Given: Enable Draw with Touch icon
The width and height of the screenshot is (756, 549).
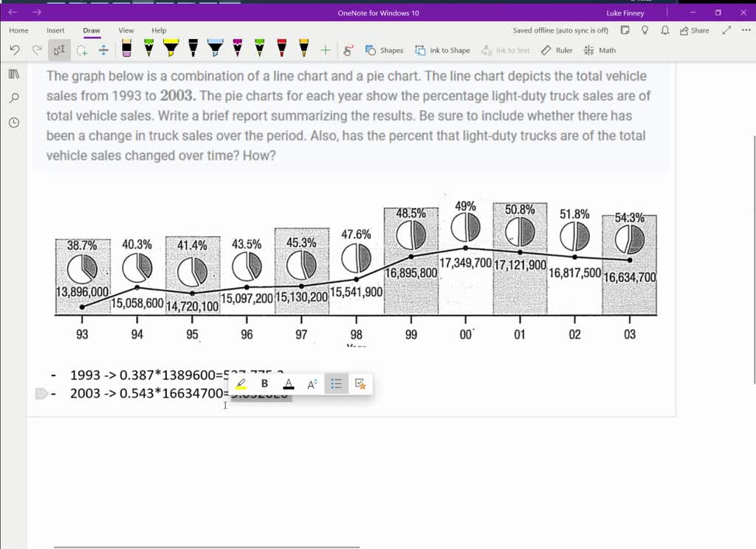Looking at the screenshot, I should coord(348,50).
